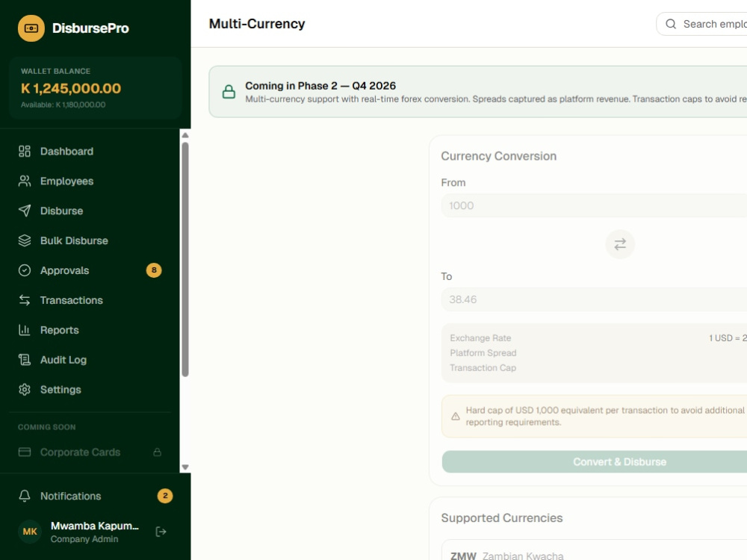Focus the To amount field showing 38.46
747x560 pixels.
(594, 299)
